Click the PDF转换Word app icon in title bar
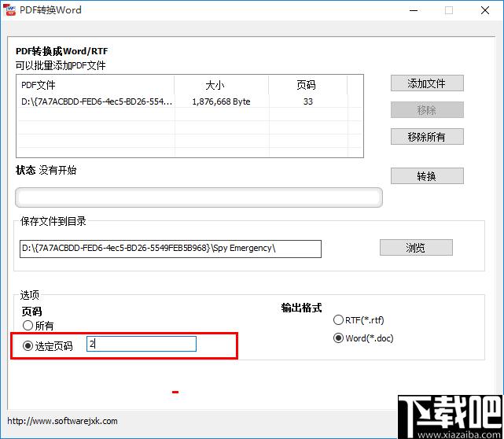This screenshot has width=504, height=439. [9, 10]
